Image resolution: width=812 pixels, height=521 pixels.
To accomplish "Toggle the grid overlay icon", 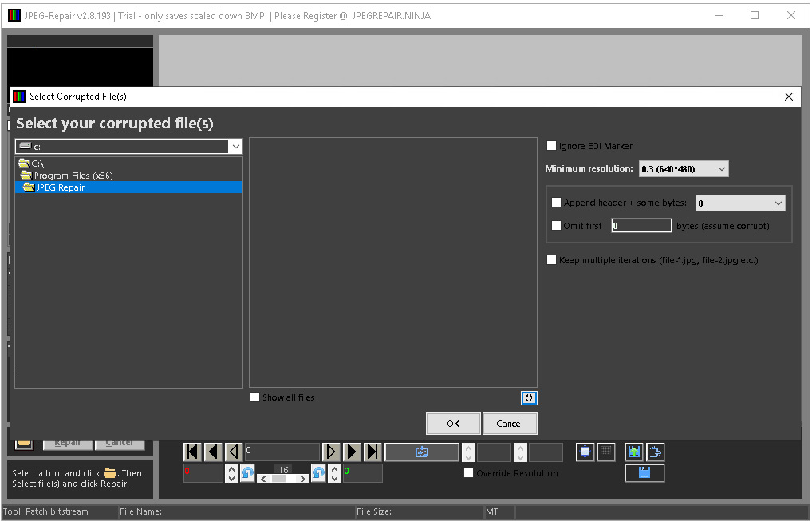I will (606, 452).
